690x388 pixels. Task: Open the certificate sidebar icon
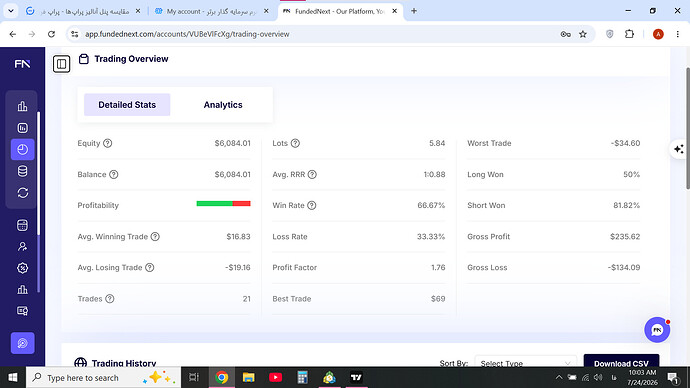pyautogui.click(x=22, y=311)
